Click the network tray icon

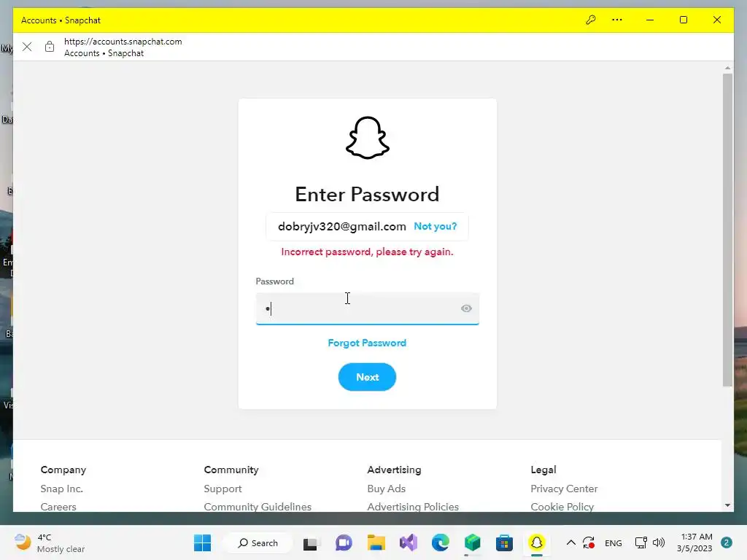[x=640, y=542]
